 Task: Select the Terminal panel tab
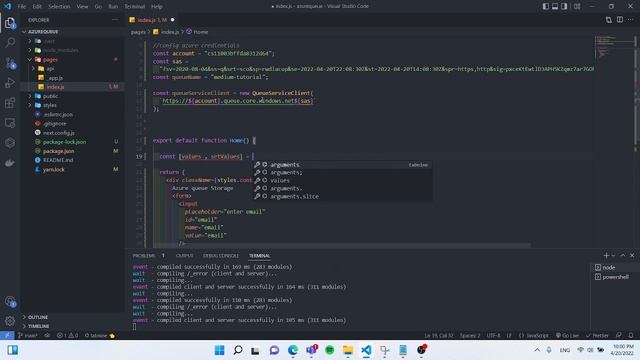point(260,256)
